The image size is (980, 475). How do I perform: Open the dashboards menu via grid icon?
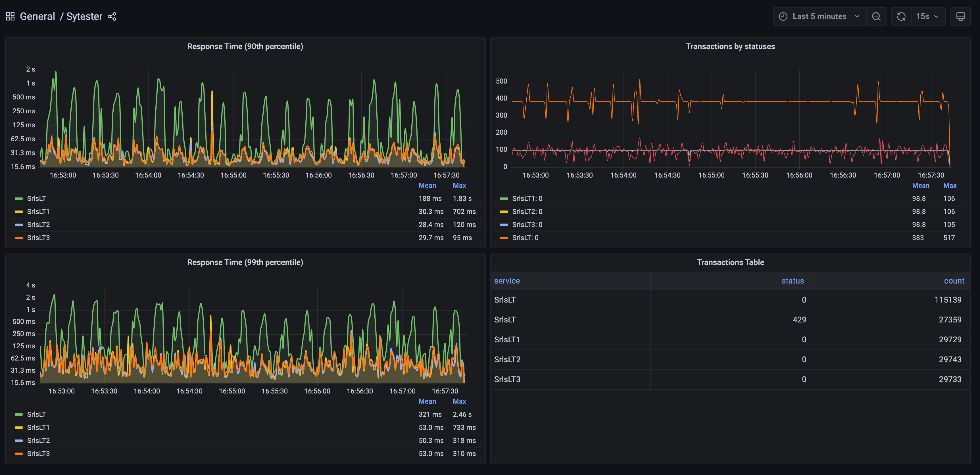[10, 16]
